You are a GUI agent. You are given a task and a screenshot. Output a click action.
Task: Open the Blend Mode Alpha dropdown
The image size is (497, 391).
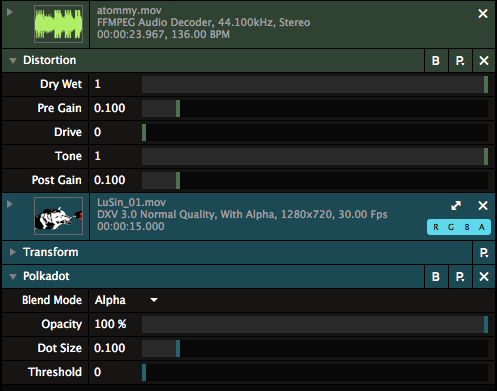tap(126, 300)
